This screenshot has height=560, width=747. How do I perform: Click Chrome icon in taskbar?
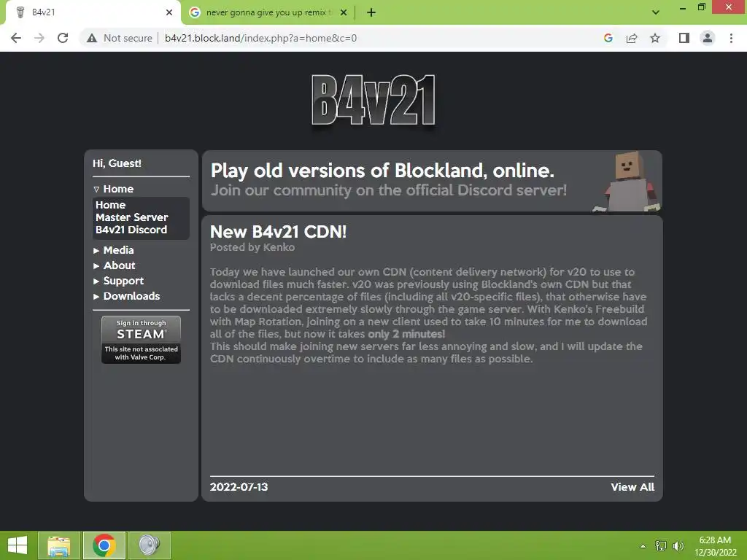(104, 545)
